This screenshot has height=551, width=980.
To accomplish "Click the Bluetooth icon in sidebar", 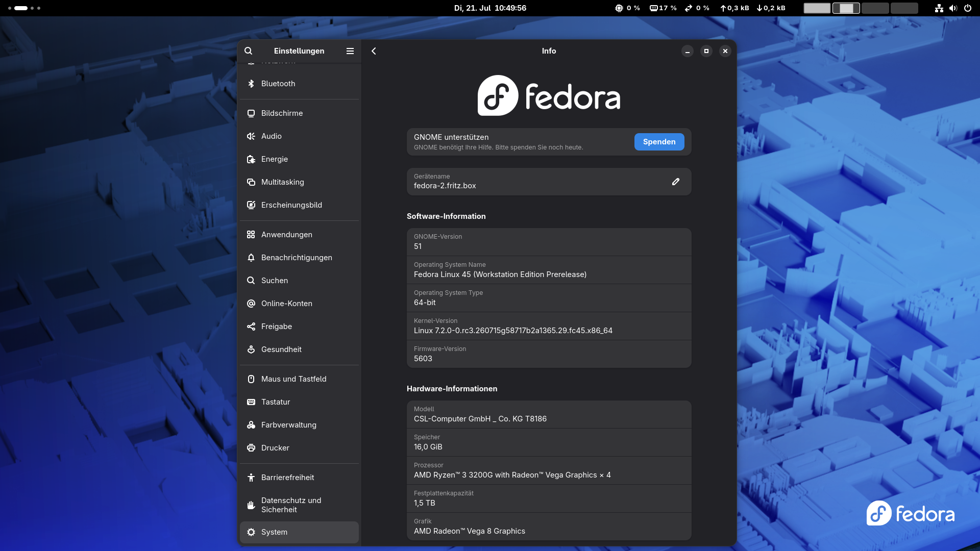I will [x=251, y=84].
